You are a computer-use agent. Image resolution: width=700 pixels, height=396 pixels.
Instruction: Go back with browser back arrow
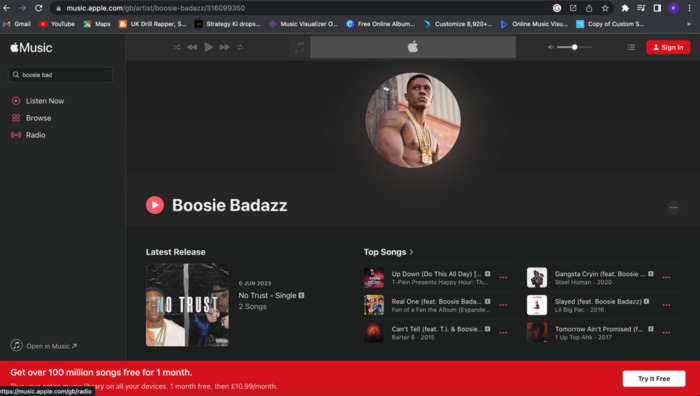[x=7, y=8]
